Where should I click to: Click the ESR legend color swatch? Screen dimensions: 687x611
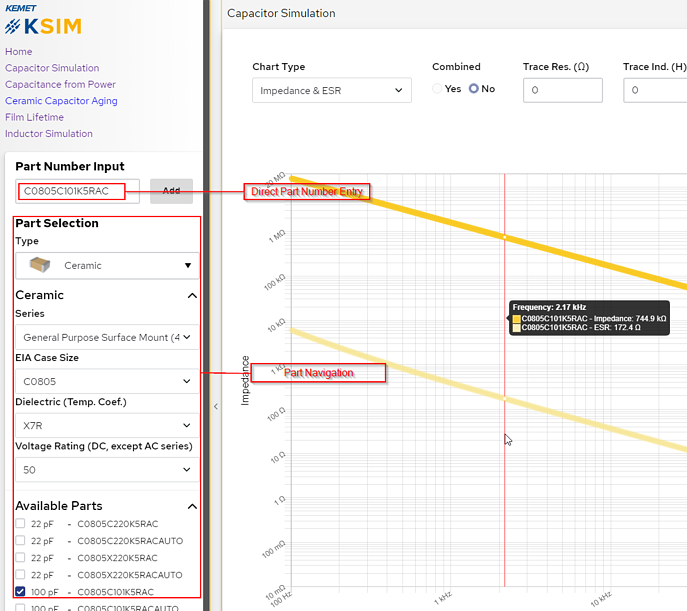coord(517,328)
